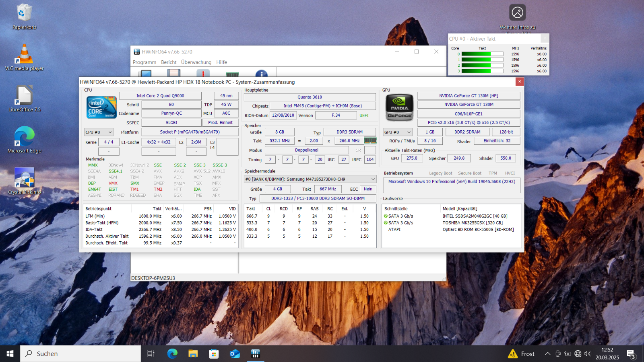644x362 pixels.
Task: Click the Intel Core 2 Quad logo
Action: 101,107
